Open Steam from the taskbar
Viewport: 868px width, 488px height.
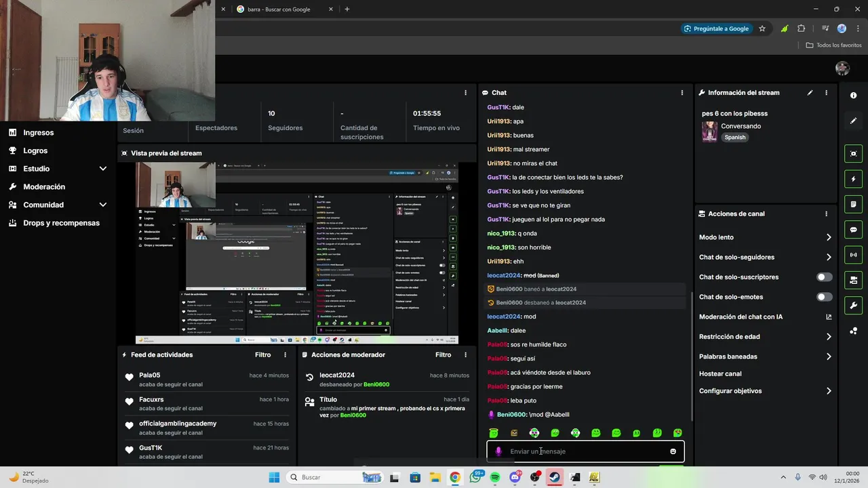[555, 477]
